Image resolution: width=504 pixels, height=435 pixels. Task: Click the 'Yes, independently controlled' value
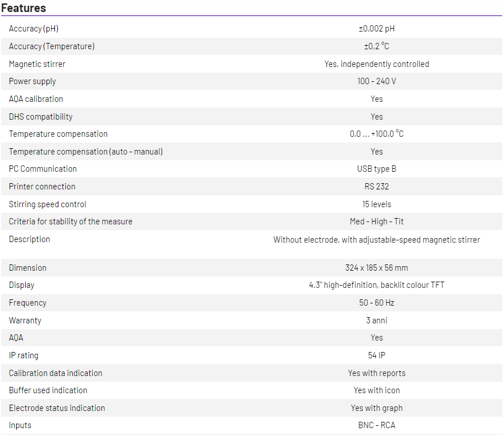point(376,64)
